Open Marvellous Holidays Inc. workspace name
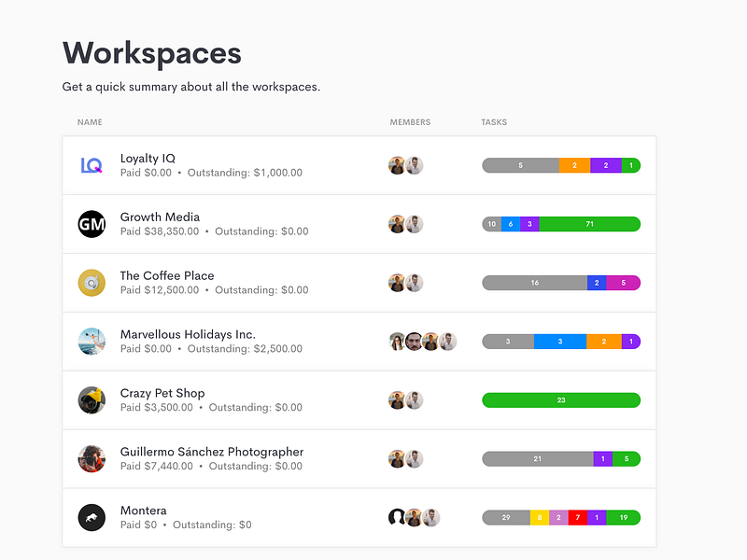The width and height of the screenshot is (747, 560). [x=188, y=334]
